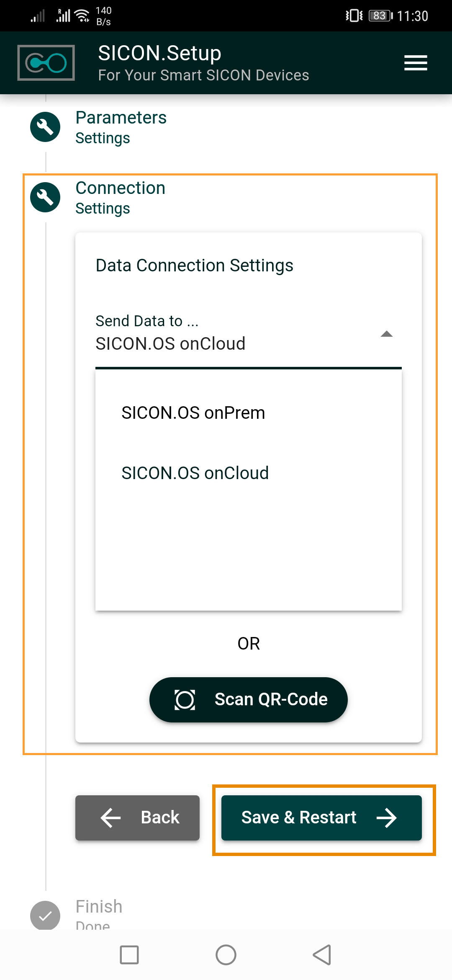
Task: Collapse the Send Data to dropdown arrow
Action: click(387, 334)
